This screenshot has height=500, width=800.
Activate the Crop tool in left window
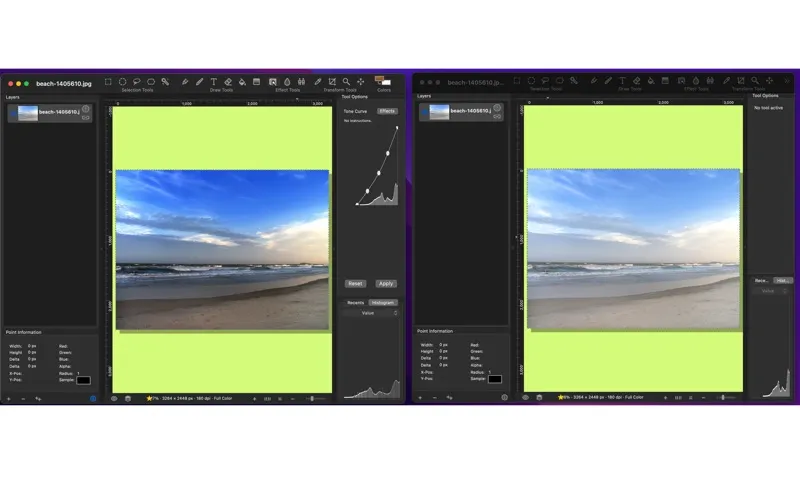(332, 82)
